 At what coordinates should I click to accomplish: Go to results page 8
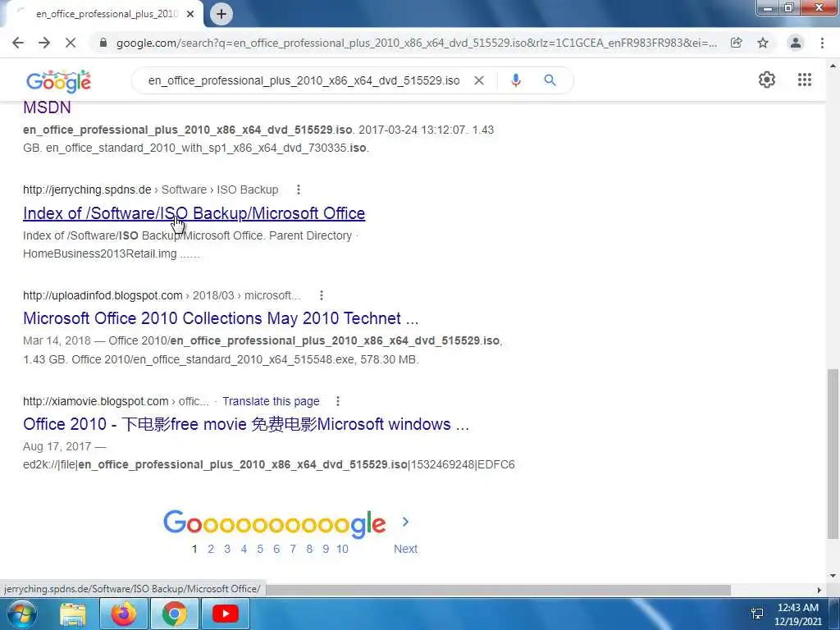pos(309,549)
